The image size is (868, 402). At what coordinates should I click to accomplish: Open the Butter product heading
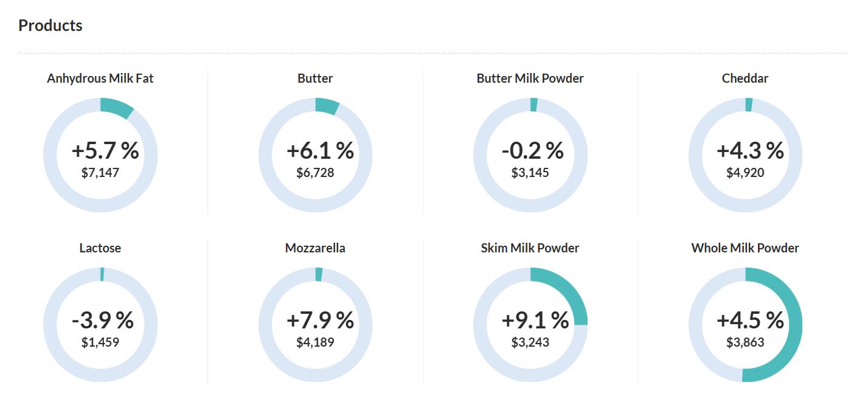pos(315,78)
